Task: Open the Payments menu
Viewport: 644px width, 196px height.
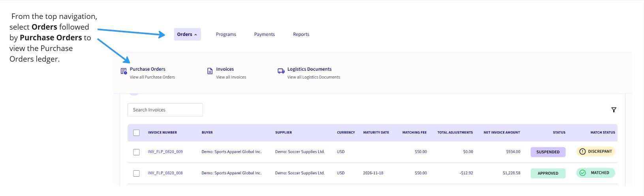Action: (x=265, y=34)
